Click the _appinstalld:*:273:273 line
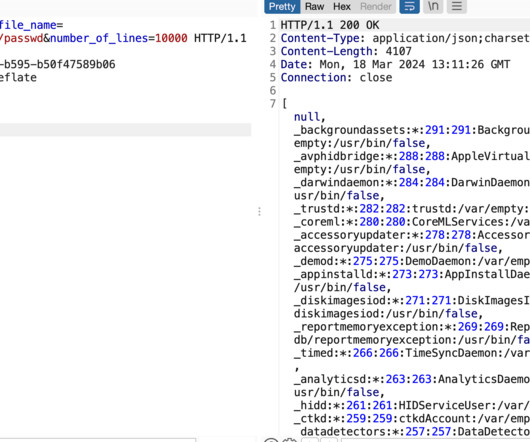Viewport: 530px width, 442px height. tap(412, 274)
